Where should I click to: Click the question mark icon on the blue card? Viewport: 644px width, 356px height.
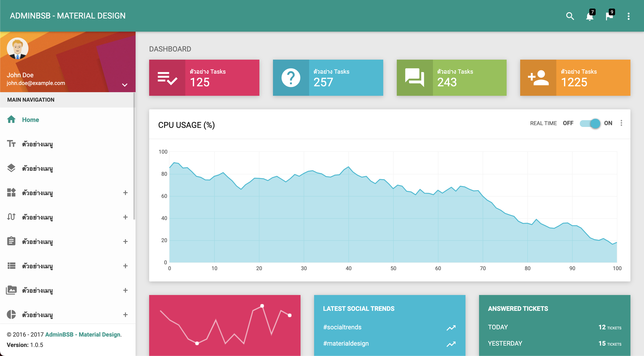point(291,78)
